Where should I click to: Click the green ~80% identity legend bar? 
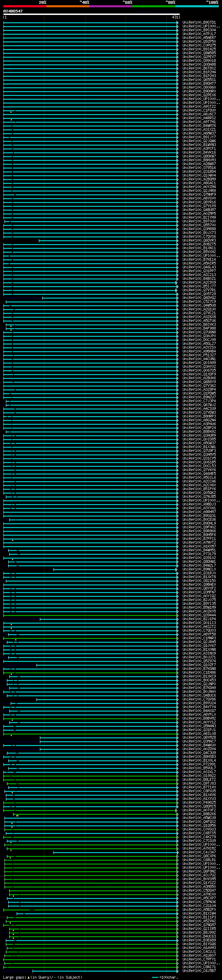click(x=154, y=6)
